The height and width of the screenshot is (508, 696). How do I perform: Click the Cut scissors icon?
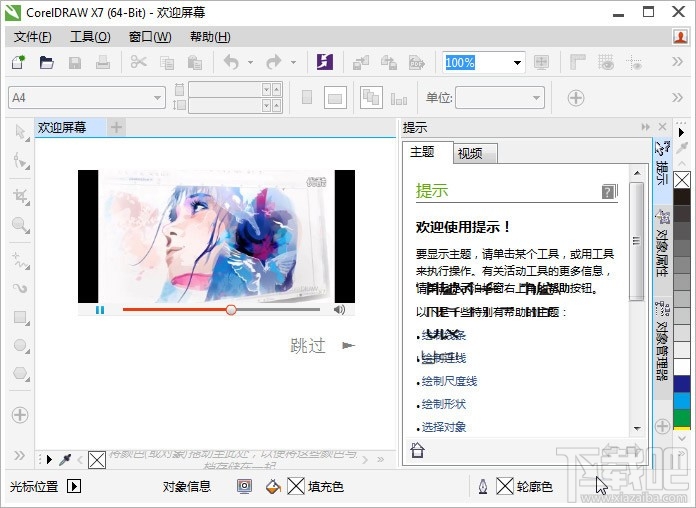tap(138, 62)
